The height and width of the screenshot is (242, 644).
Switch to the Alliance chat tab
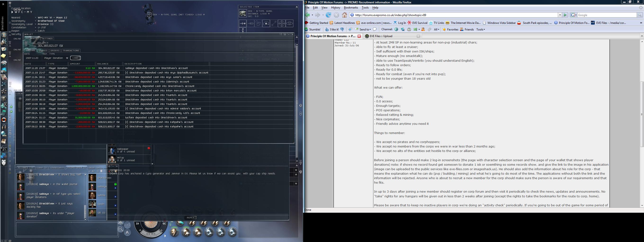pos(26,168)
